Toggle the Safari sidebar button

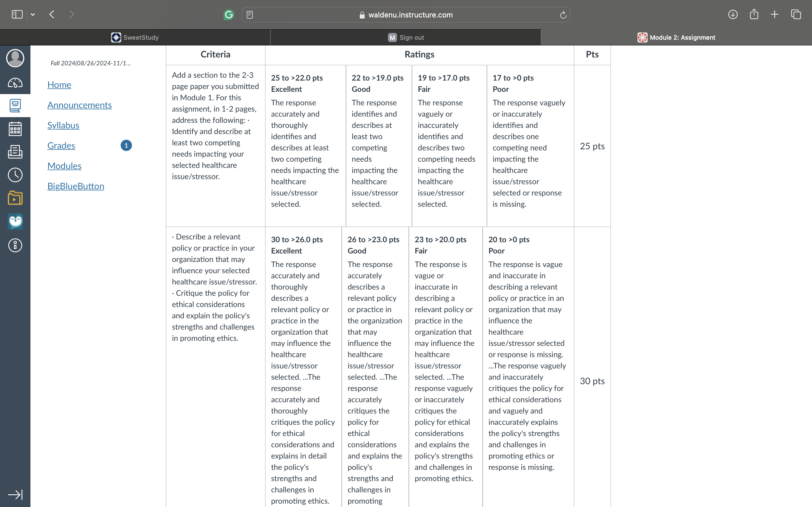coord(17,14)
